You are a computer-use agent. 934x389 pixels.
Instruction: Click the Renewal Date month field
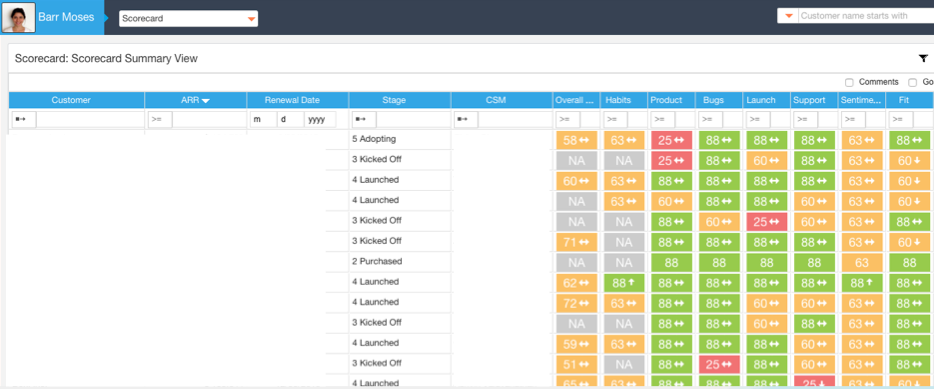point(263,120)
